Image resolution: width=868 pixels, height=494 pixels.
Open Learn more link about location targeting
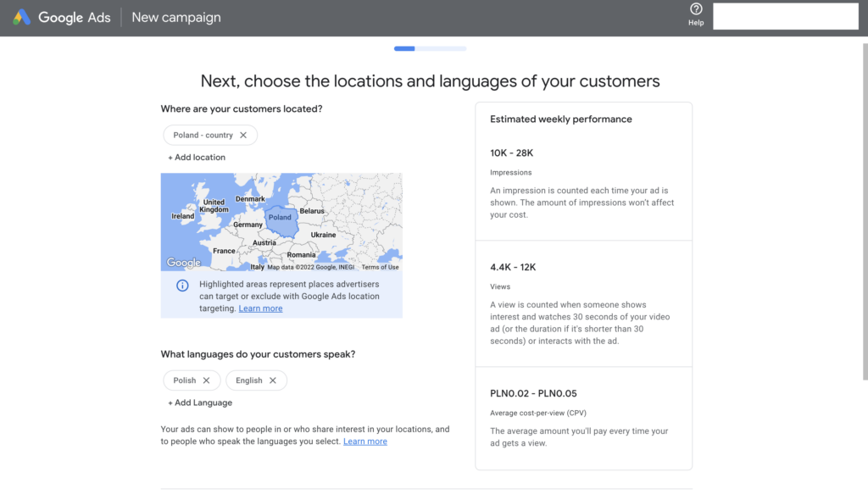(x=260, y=308)
